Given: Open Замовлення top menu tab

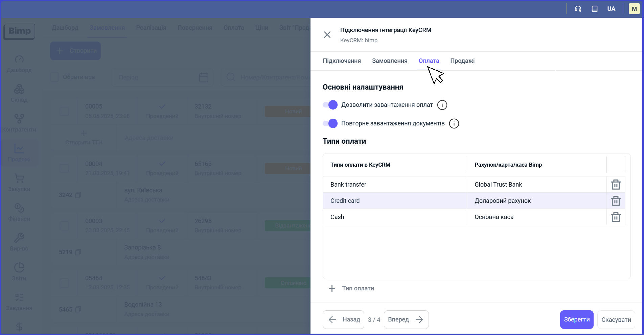Looking at the screenshot, I should (x=107, y=28).
